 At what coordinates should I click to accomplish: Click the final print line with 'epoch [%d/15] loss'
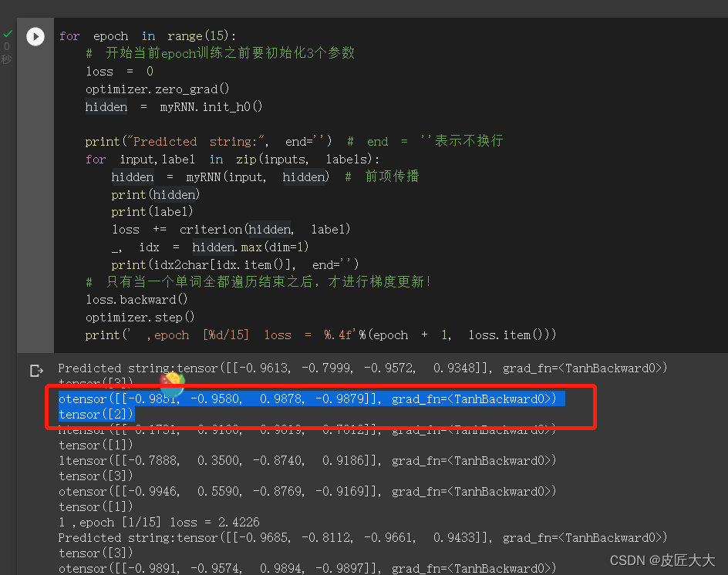(x=320, y=335)
